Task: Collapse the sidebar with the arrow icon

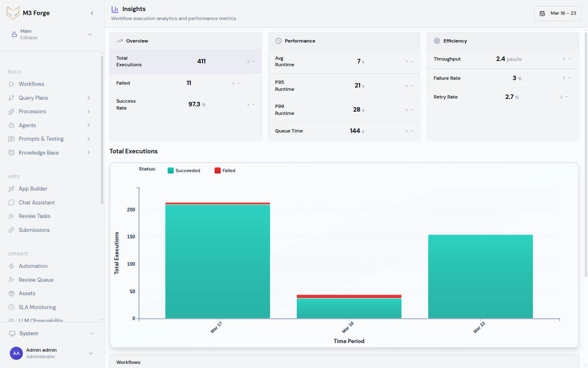Action: point(92,13)
